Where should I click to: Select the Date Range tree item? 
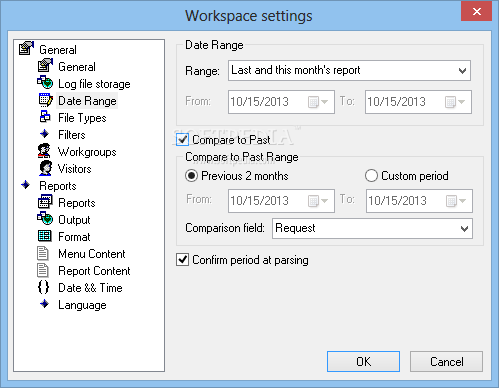[x=87, y=101]
